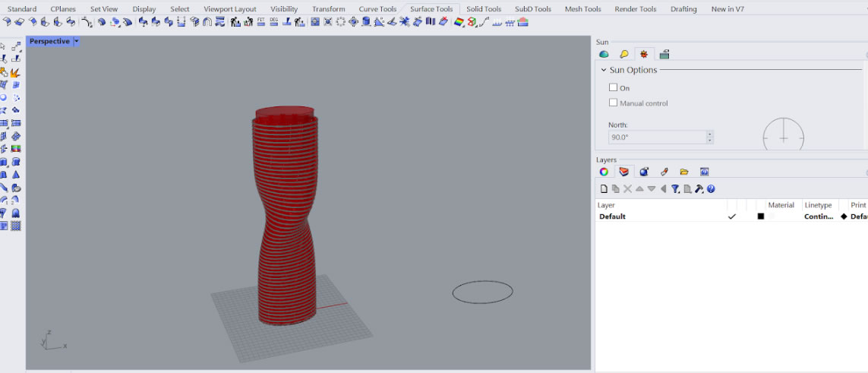
Task: Open layer help with the blue question mark icon
Action: (x=711, y=189)
